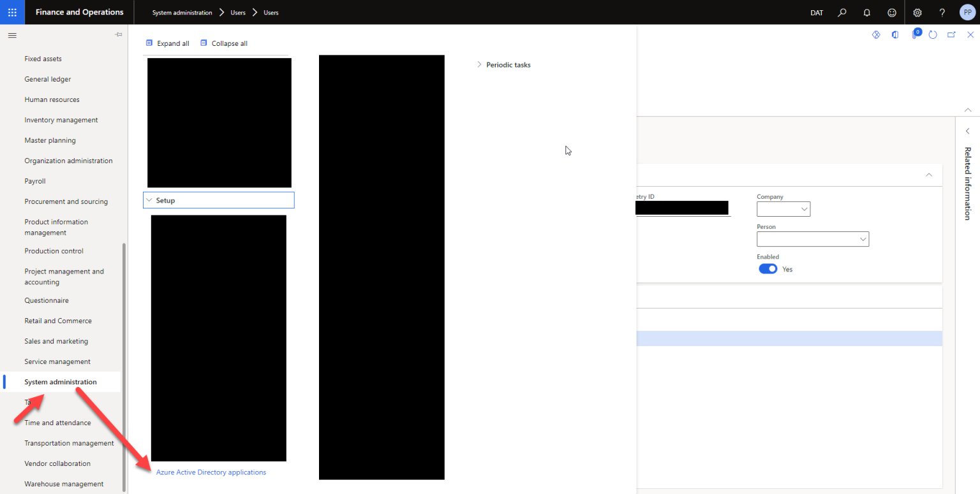
Task: Click the Finance and Operations title
Action: 79,12
